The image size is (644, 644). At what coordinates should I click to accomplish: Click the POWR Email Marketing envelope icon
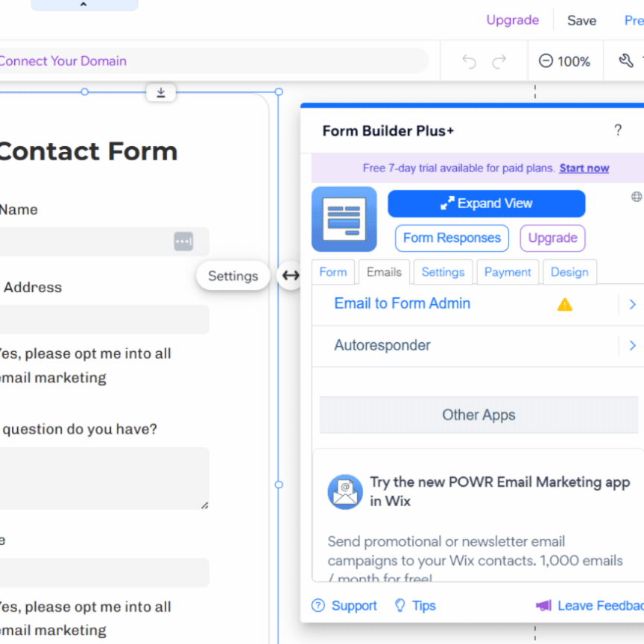coord(345,492)
